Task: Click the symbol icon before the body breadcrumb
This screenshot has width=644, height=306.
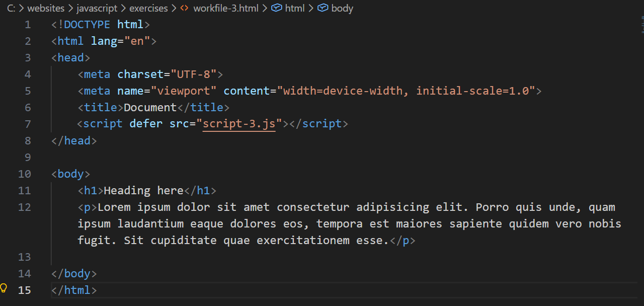Action: point(323,8)
